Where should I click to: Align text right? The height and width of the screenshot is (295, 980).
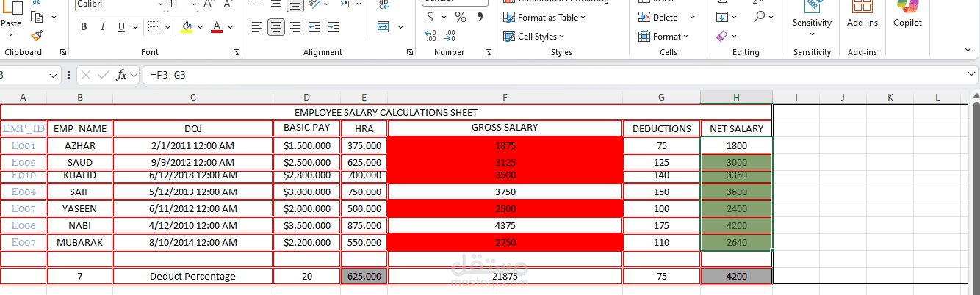295,27
